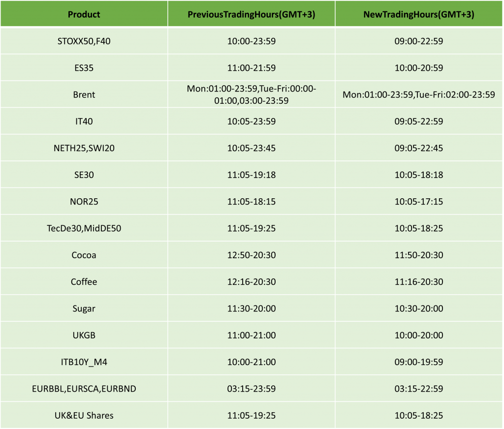Select the NewTradingHours(GMT+3) header cell
This screenshot has height=429, width=504.
[x=419, y=14]
